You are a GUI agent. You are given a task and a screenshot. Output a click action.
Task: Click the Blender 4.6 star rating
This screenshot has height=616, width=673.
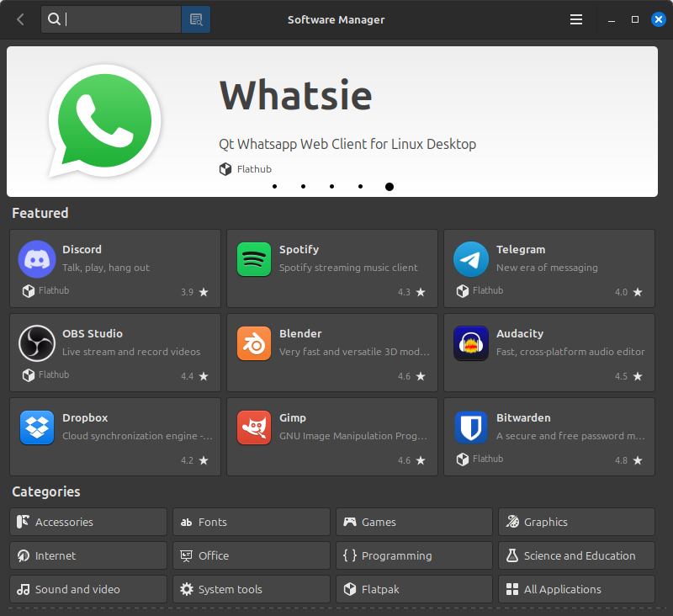coord(411,376)
